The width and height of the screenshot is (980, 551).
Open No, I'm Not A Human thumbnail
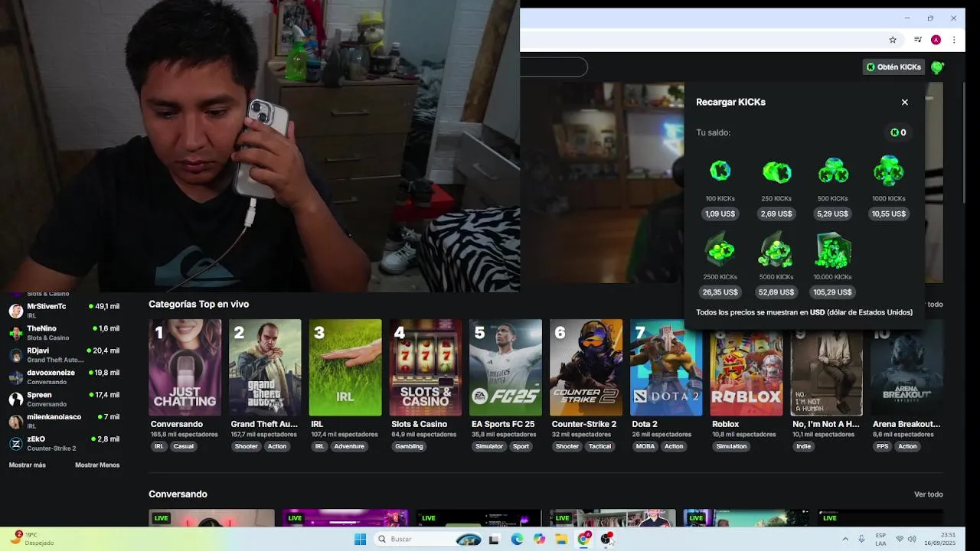coord(826,373)
